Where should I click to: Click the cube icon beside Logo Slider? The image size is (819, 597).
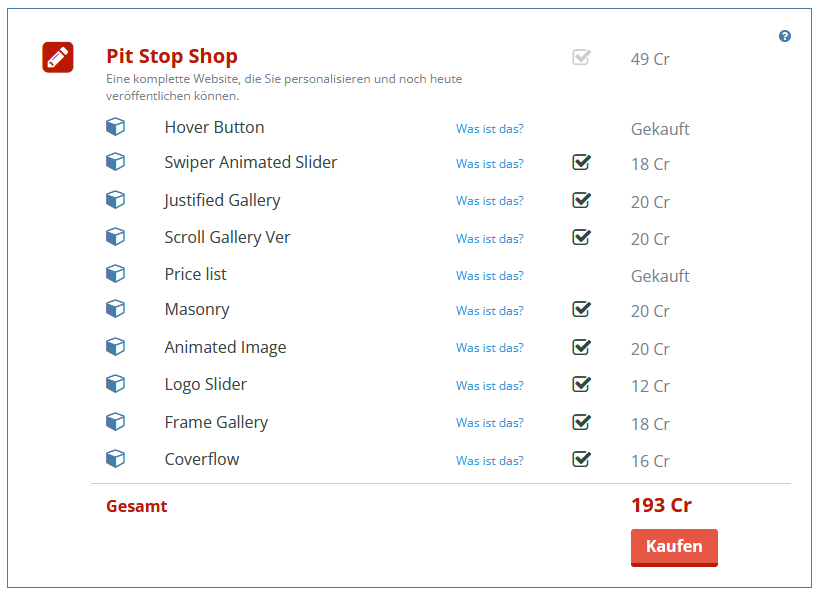[116, 384]
